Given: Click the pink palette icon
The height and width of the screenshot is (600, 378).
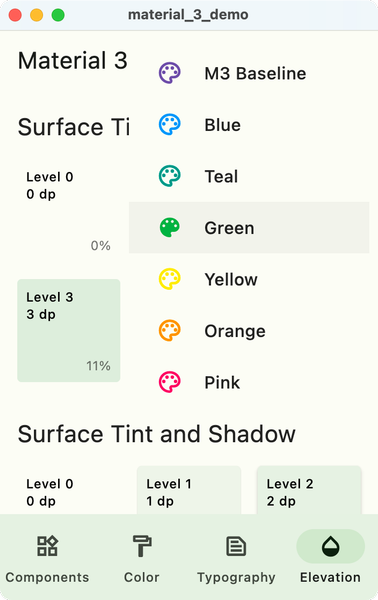Looking at the screenshot, I should pos(169,382).
